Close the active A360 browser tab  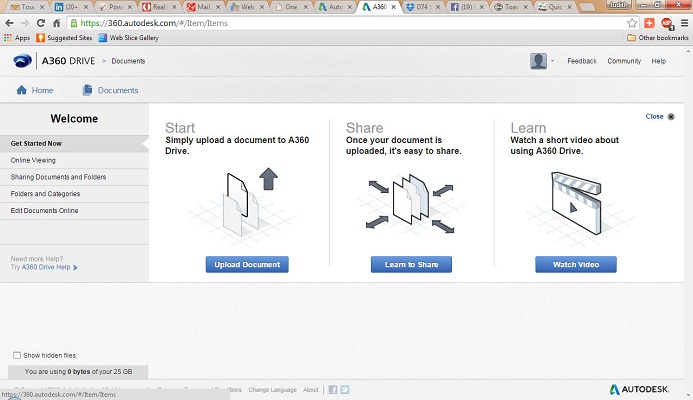pos(393,7)
